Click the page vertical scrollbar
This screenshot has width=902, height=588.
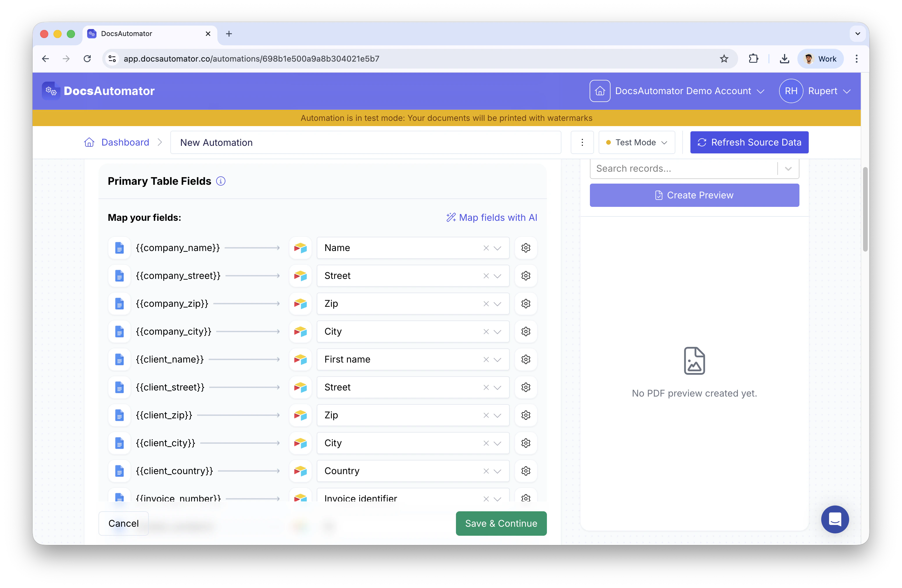tap(865, 209)
